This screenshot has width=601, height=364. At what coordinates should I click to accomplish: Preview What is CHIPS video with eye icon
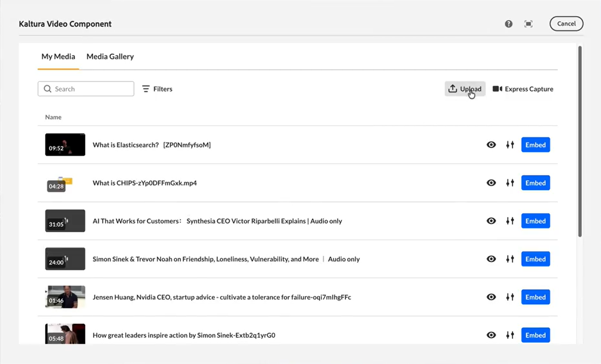491,183
